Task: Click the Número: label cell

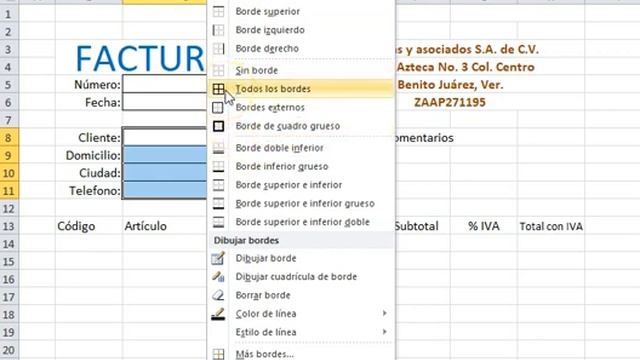Action: point(89,84)
